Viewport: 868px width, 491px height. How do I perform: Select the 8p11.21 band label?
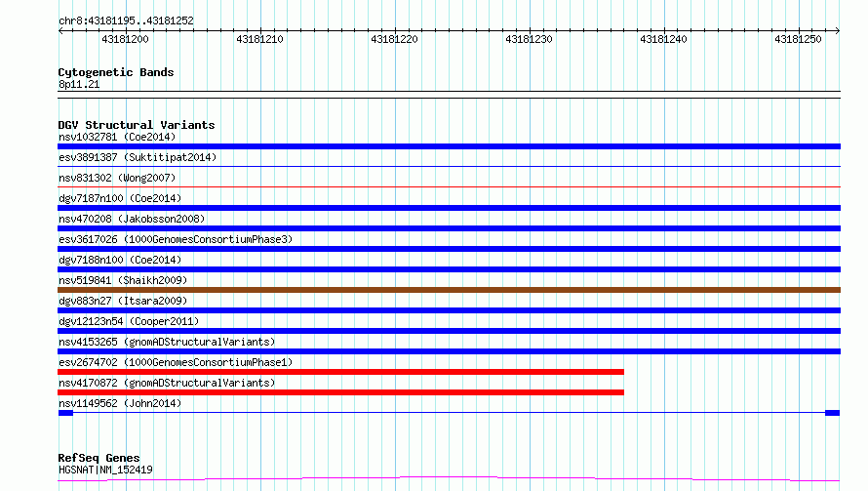coord(79,84)
